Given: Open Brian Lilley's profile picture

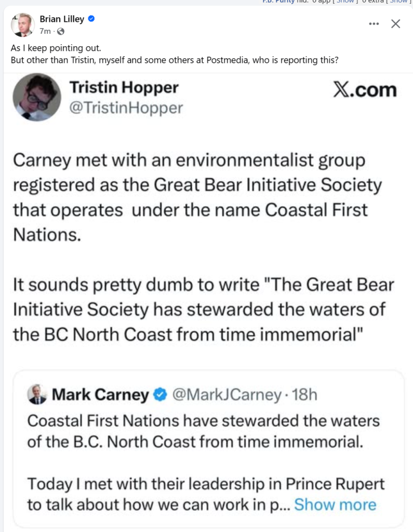Looking at the screenshot, I should [22, 24].
